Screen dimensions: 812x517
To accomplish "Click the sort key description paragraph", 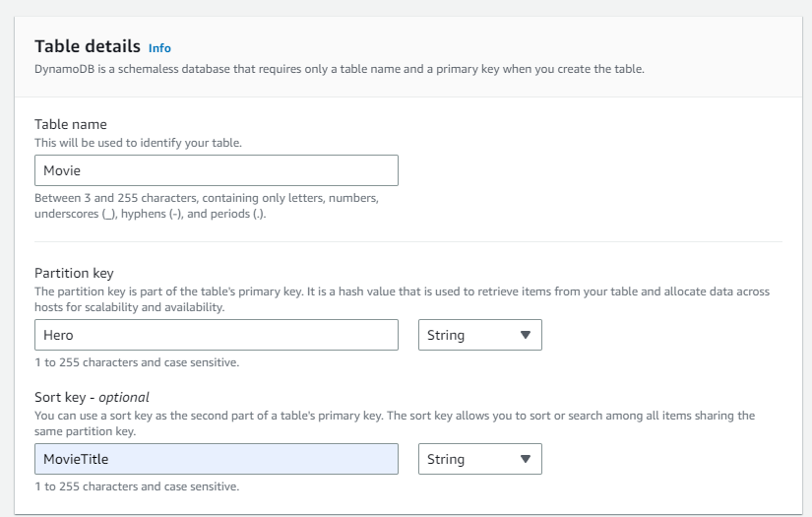I will (395, 423).
